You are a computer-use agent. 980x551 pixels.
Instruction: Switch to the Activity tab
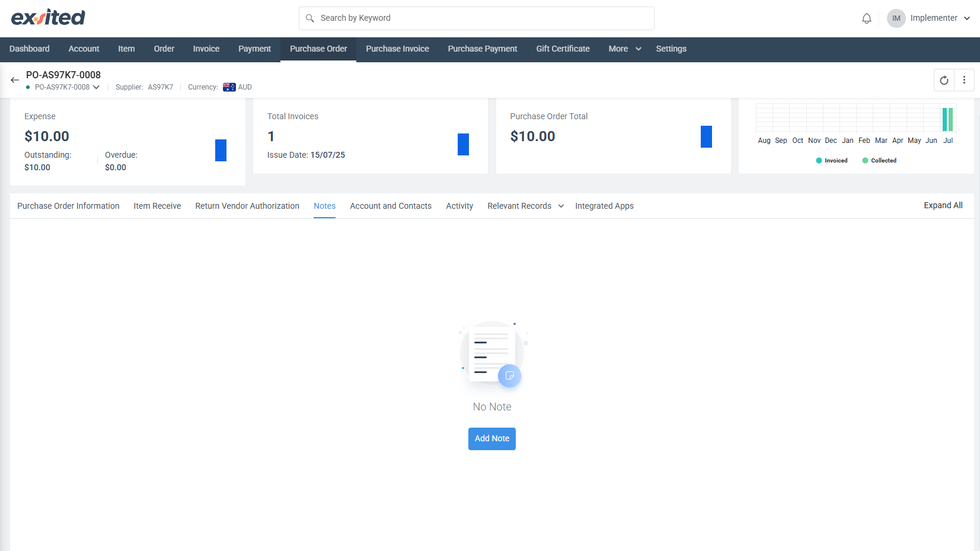[x=459, y=206]
